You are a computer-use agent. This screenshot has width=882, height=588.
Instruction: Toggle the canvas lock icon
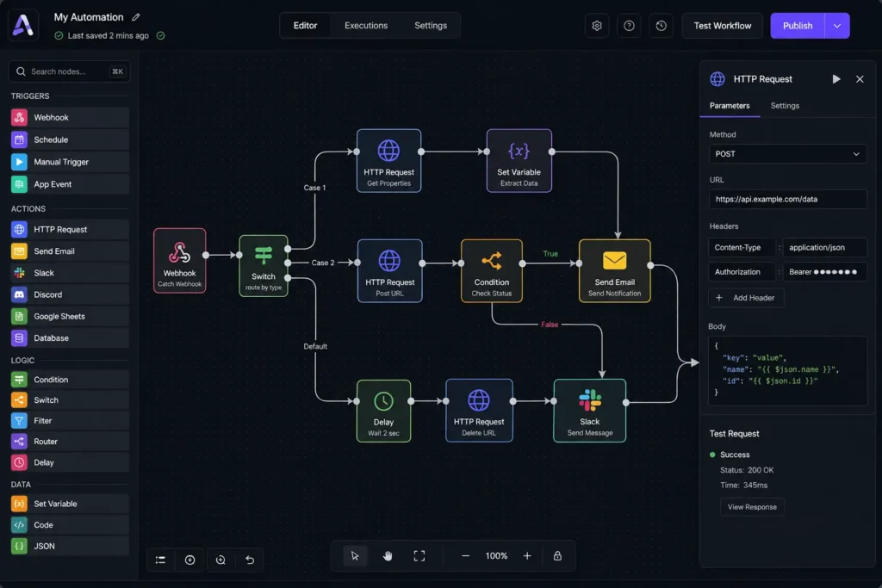pos(557,556)
